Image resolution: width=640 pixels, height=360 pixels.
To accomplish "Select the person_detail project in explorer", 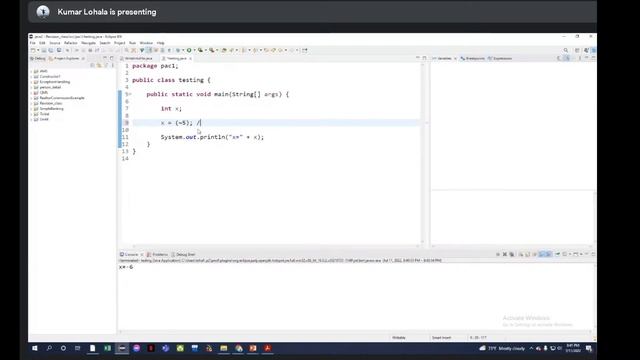I will (x=50, y=87).
